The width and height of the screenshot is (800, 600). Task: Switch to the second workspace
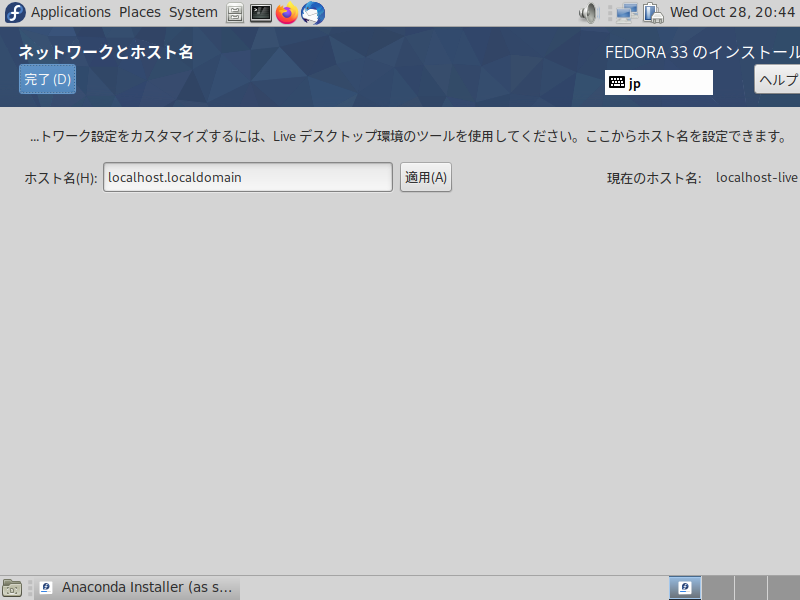pyautogui.click(x=718, y=588)
